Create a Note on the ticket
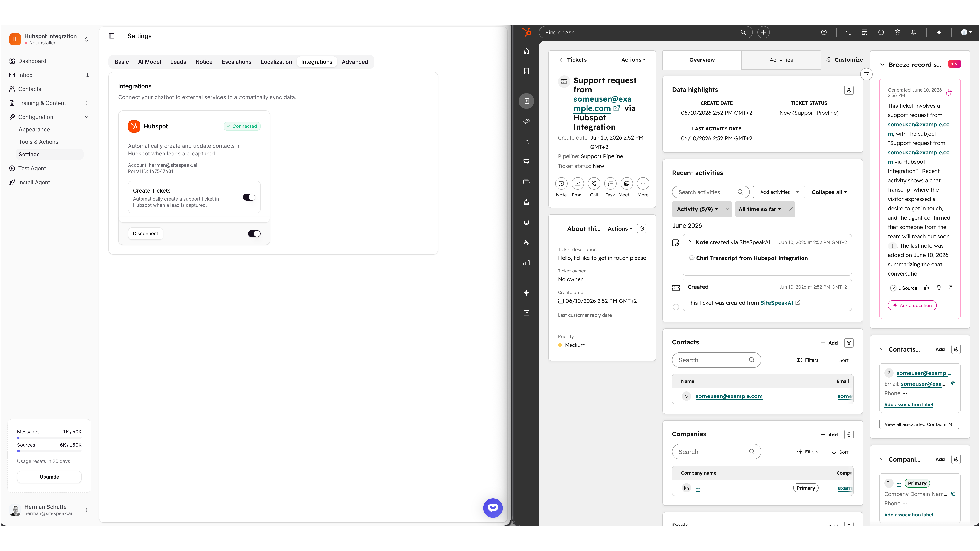Image resolution: width=980 pixels, height=551 pixels. click(x=561, y=184)
